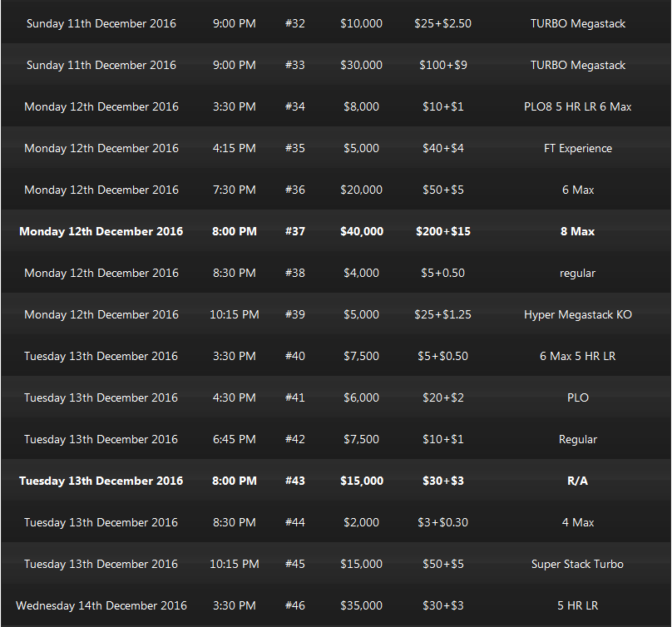Select the #37 8 Max event name
672x627 pixels.
click(577, 231)
